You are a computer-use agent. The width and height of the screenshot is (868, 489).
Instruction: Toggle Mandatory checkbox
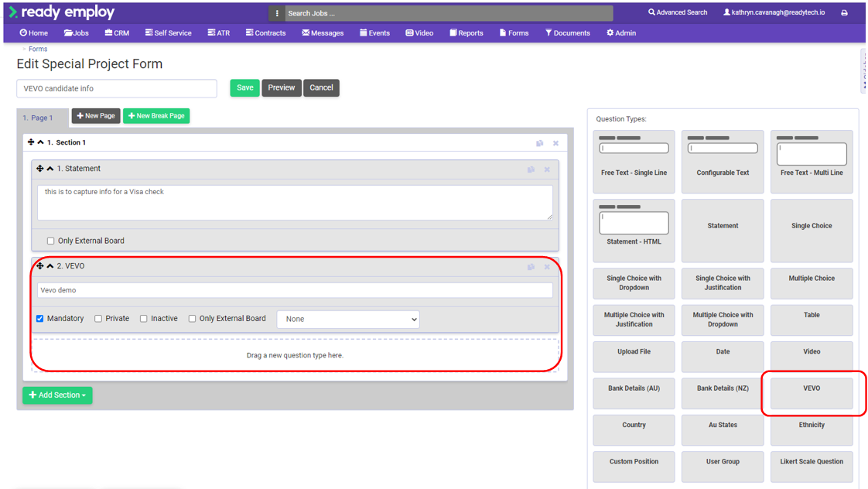coord(40,319)
